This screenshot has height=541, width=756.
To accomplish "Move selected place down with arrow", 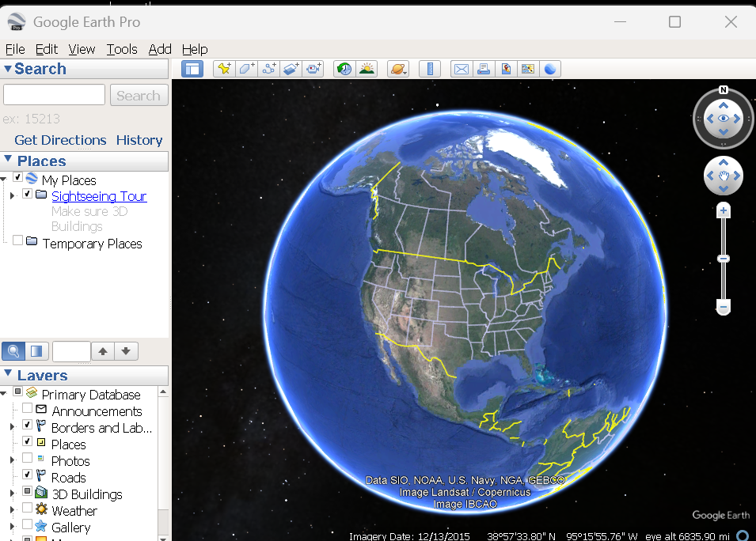I will tap(126, 350).
